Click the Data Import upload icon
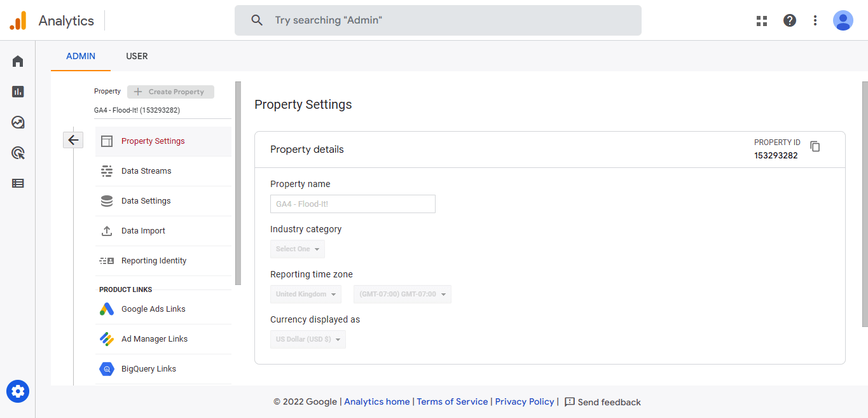 (x=107, y=231)
